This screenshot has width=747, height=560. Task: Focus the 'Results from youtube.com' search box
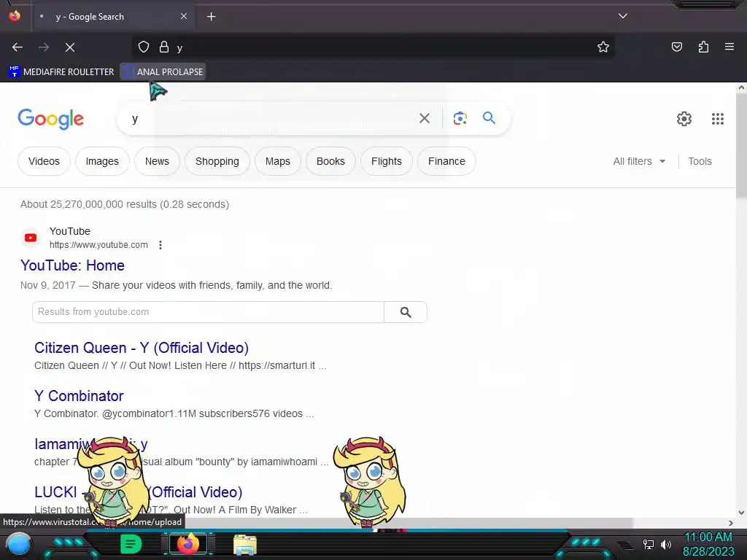[x=208, y=312]
